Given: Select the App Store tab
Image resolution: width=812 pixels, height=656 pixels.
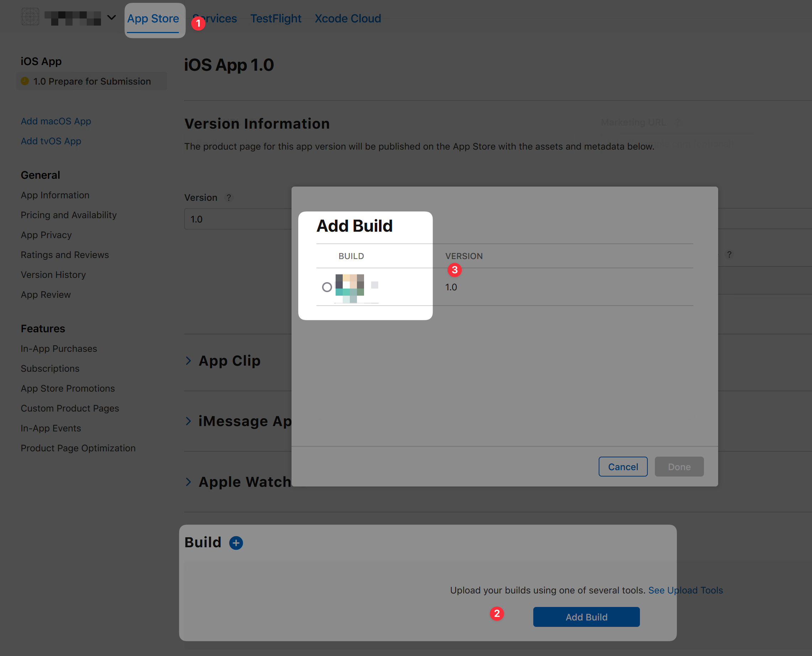Looking at the screenshot, I should pos(153,18).
